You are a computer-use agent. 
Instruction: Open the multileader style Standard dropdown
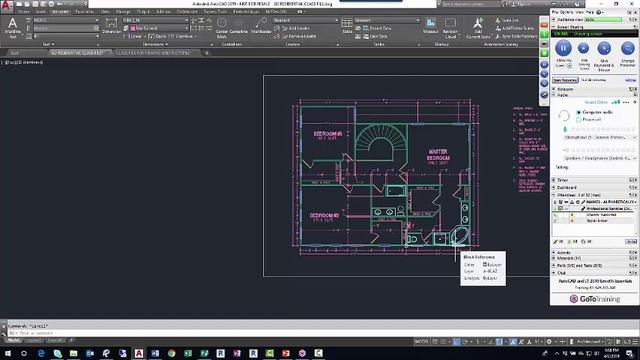click(x=305, y=20)
